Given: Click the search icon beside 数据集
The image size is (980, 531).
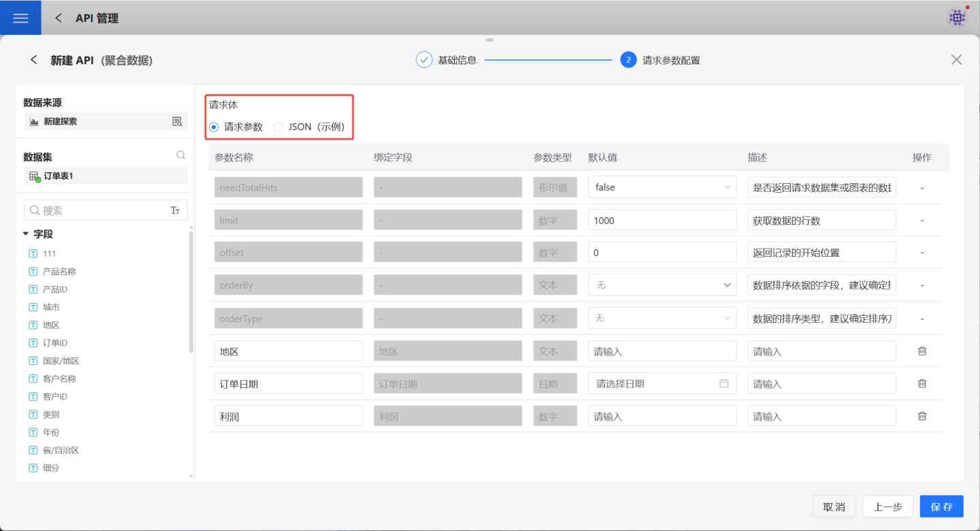Looking at the screenshot, I should (x=180, y=155).
